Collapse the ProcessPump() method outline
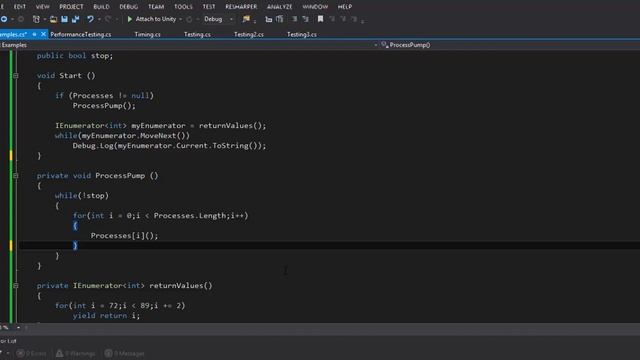This screenshot has height=360, width=640. (16, 176)
